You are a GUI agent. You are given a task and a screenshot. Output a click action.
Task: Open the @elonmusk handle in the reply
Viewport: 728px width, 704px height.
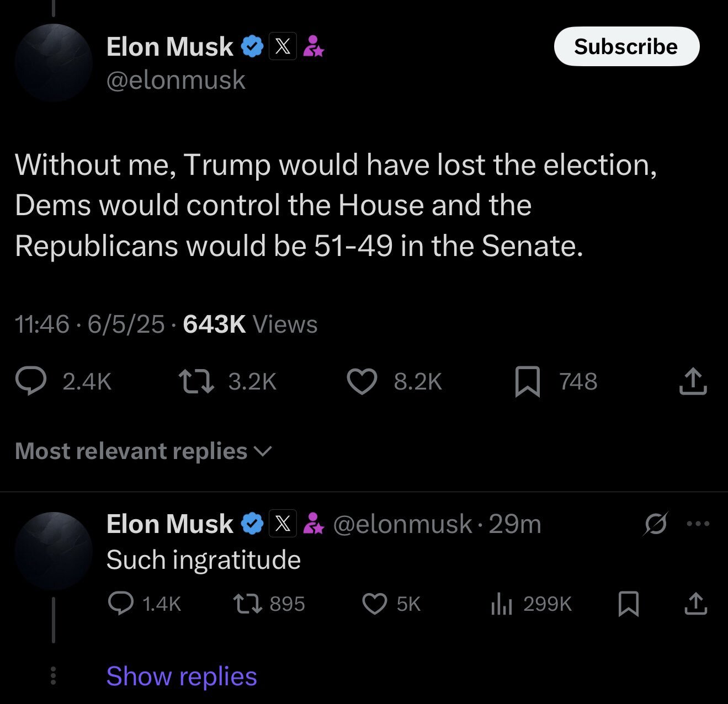(x=402, y=524)
